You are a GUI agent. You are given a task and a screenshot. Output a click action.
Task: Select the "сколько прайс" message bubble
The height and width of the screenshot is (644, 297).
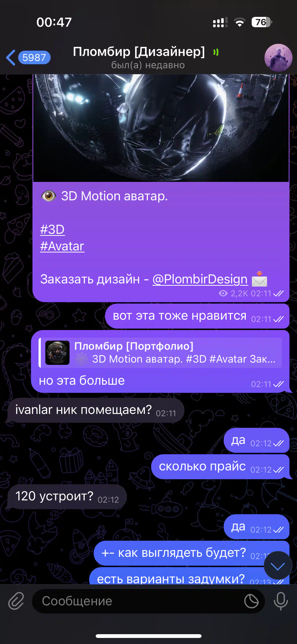(x=220, y=467)
